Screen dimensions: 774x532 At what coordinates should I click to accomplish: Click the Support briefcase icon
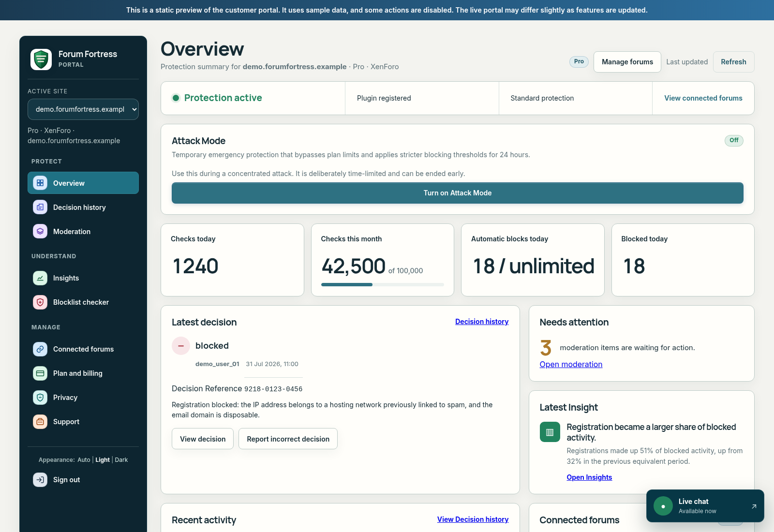[x=40, y=422]
